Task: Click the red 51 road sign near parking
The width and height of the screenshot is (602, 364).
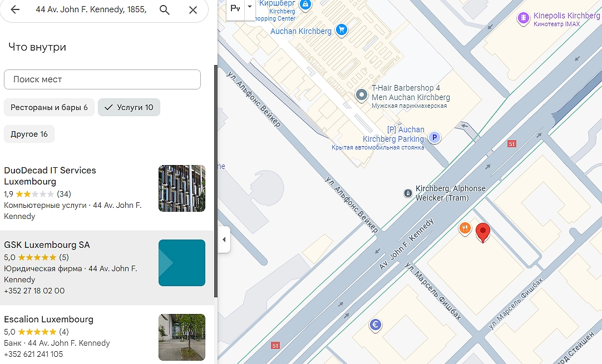Action: tap(511, 144)
